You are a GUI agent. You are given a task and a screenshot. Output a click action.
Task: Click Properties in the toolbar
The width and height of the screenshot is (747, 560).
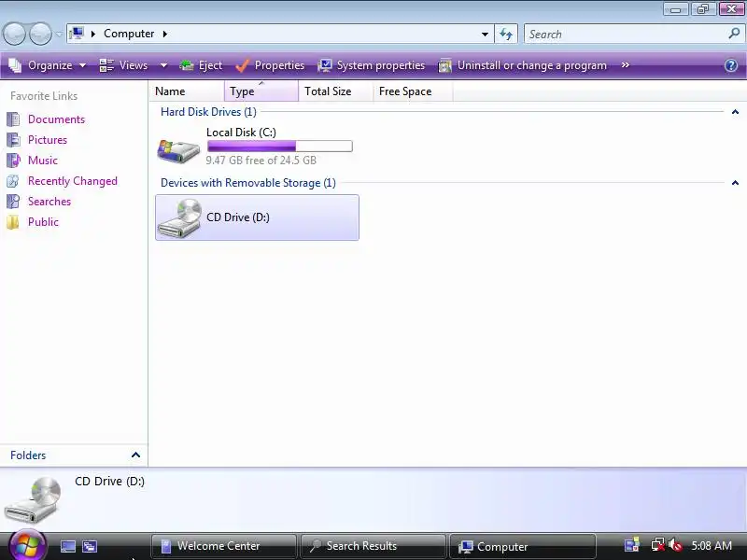(270, 65)
